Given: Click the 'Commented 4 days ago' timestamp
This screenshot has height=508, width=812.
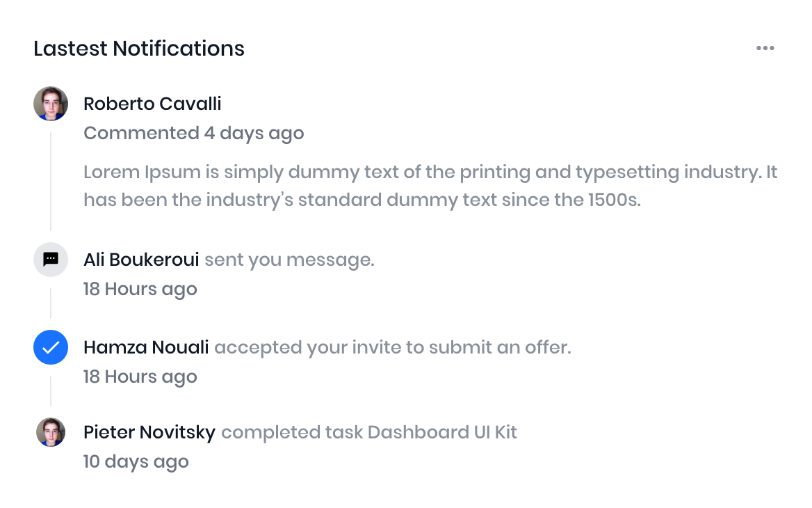Looking at the screenshot, I should coord(194,133).
